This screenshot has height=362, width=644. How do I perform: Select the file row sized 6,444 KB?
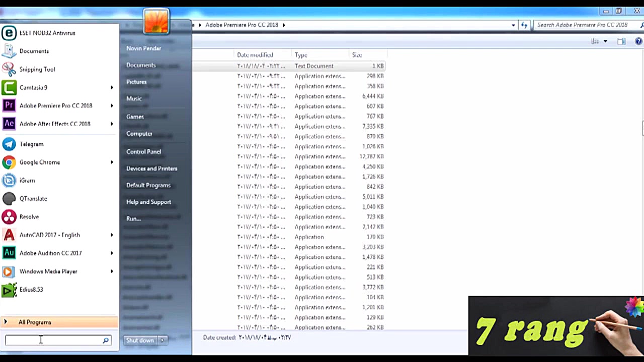(289, 96)
